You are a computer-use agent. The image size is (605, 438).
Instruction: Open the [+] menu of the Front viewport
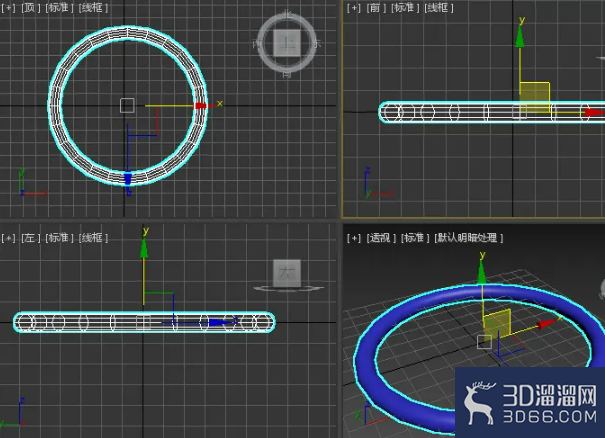(353, 8)
